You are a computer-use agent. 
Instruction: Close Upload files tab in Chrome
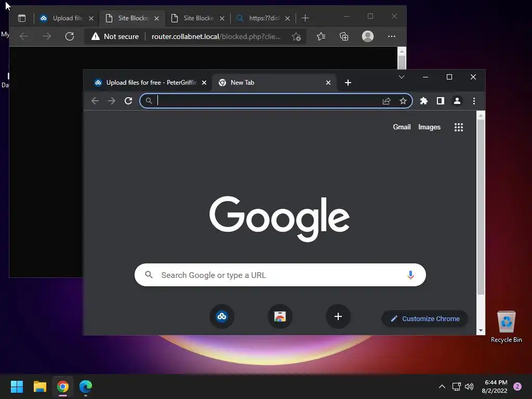click(x=204, y=83)
